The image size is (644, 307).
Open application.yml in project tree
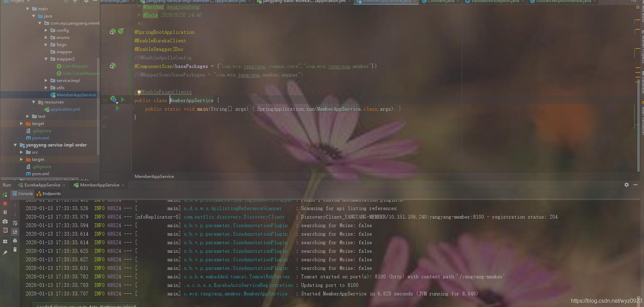[65, 109]
